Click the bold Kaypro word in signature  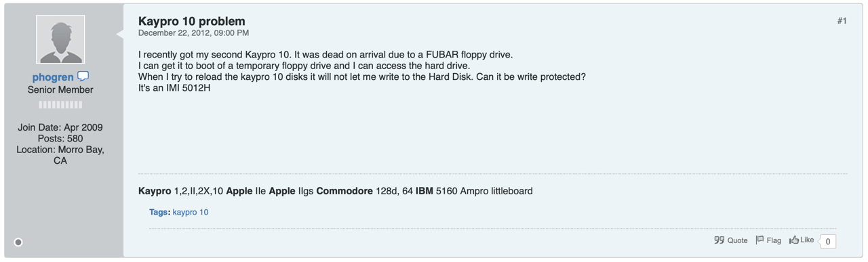pos(155,191)
